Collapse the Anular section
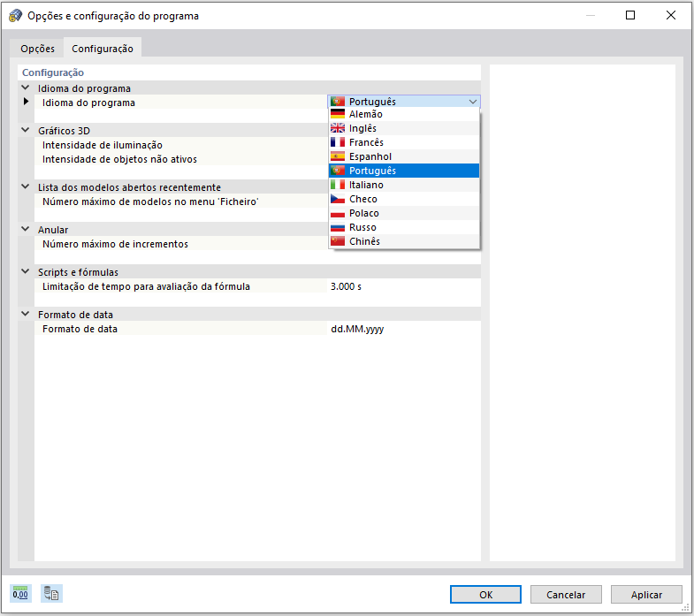This screenshot has height=616, width=694. (26, 230)
